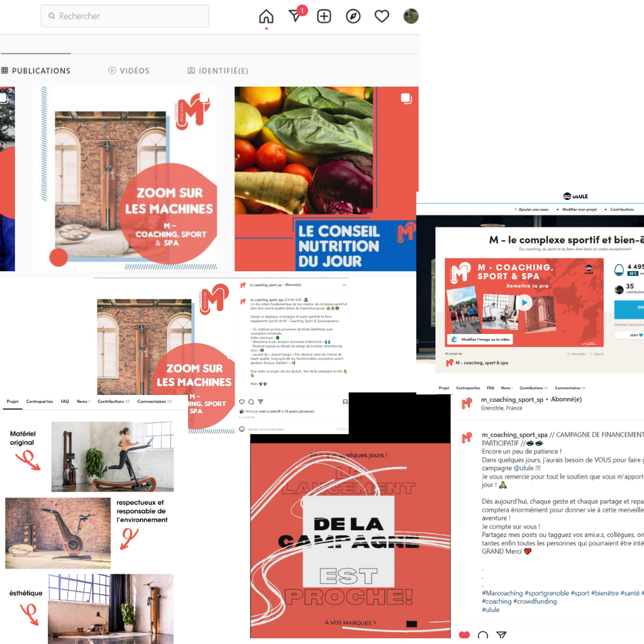
Task: Save the Zoom post with the bookmark icon
Action: click(x=345, y=402)
